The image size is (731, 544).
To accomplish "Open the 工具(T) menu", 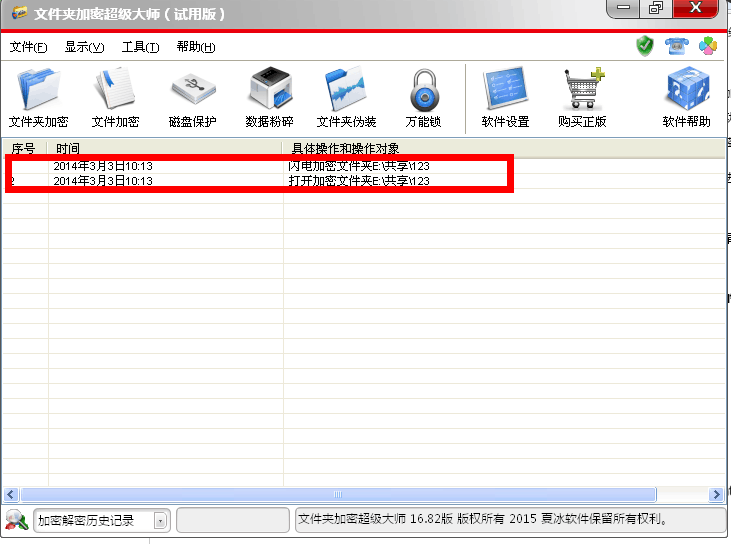I will tap(140, 47).
